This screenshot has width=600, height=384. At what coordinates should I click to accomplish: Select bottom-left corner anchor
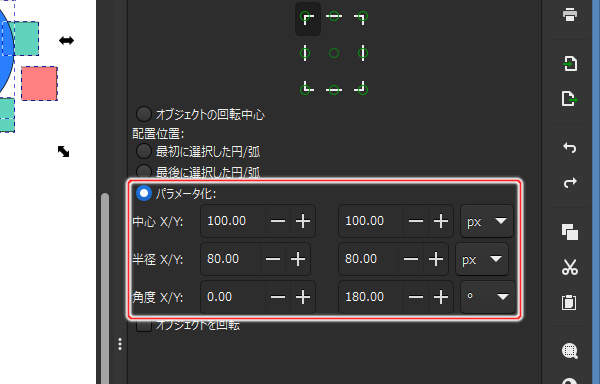pyautogui.click(x=306, y=88)
